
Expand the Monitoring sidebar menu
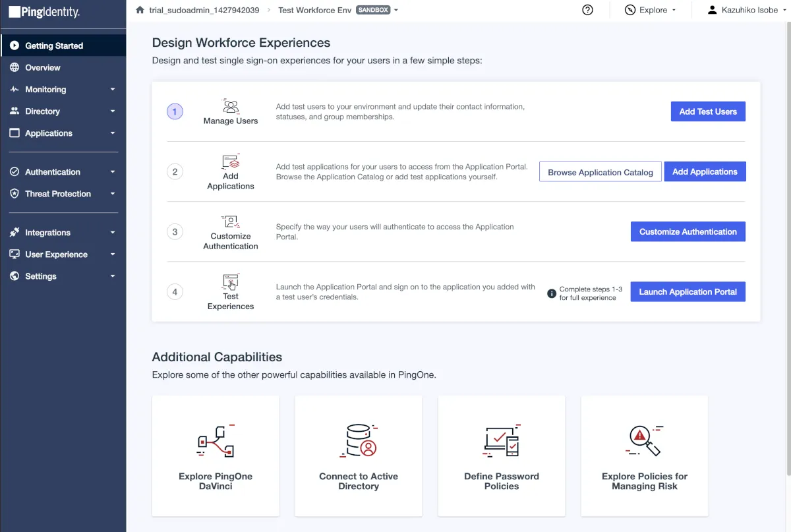pos(63,90)
